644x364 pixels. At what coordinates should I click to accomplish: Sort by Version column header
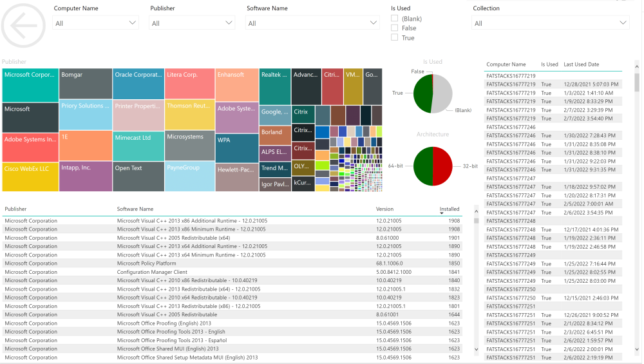385,209
